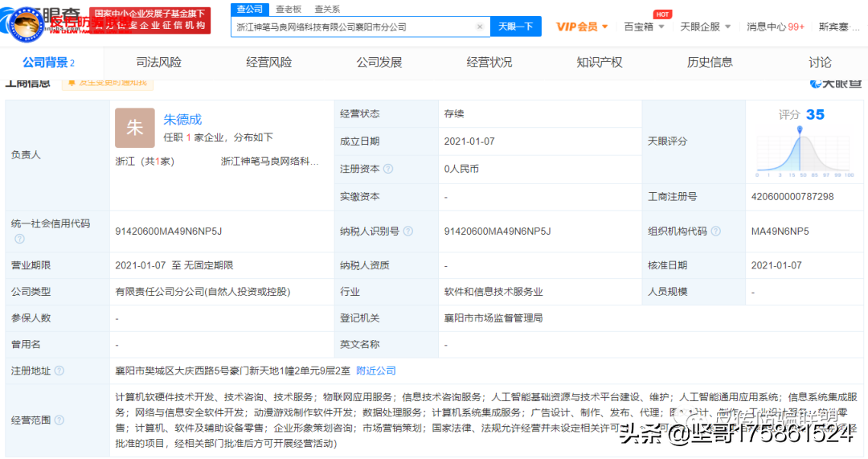
Task: Select 工商注册号 value 420600000787298
Action: pyautogui.click(x=792, y=197)
